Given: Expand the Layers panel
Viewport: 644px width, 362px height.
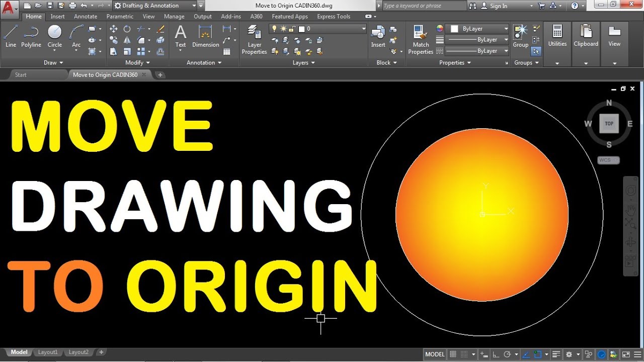Looking at the screenshot, I should click(304, 63).
